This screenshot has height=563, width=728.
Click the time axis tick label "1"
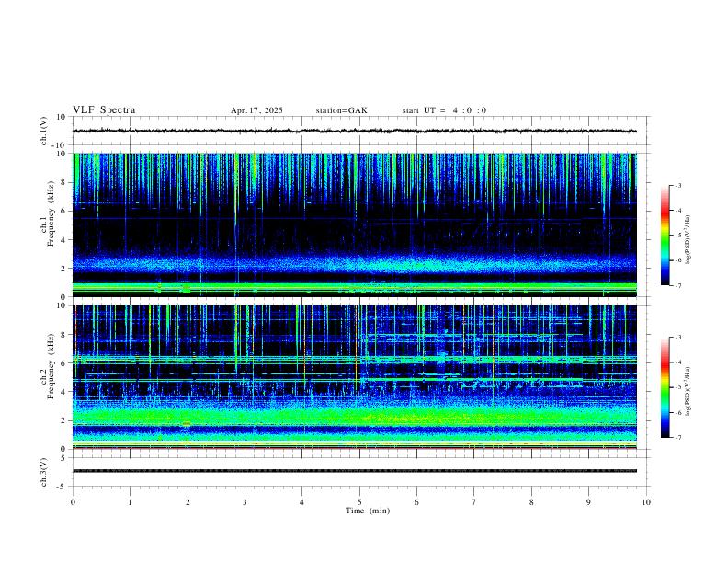[x=130, y=502]
